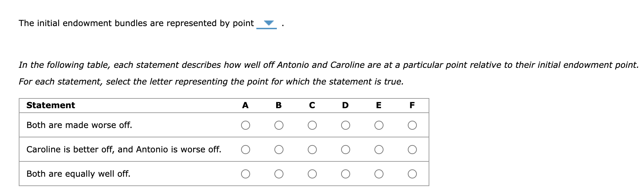This screenshot has height=192, width=644.
Task: Select F for "Both are made worse off"
Action: 412,125
